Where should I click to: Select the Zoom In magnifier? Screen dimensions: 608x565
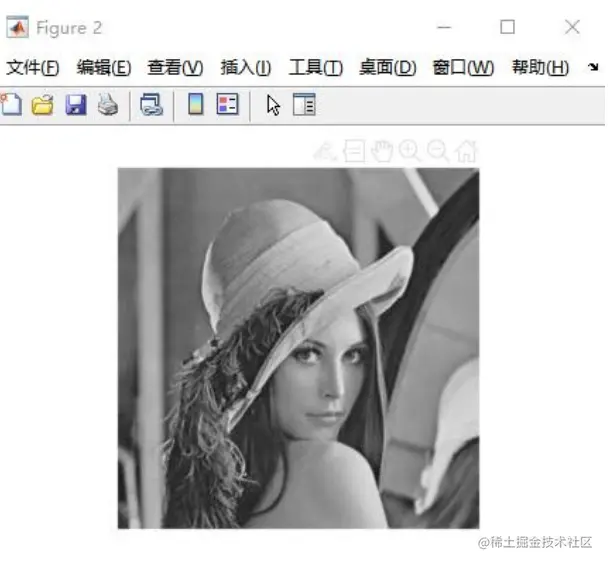point(410,151)
